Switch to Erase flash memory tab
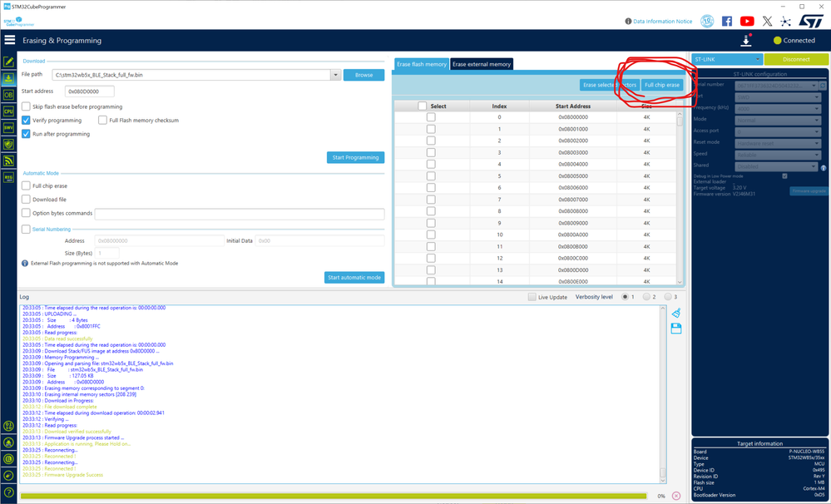The image size is (831, 504). coord(422,64)
